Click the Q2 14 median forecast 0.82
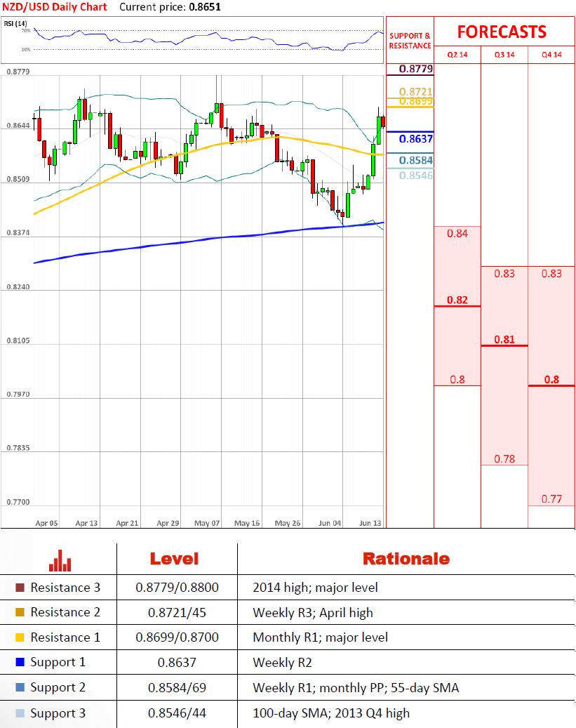 point(457,300)
